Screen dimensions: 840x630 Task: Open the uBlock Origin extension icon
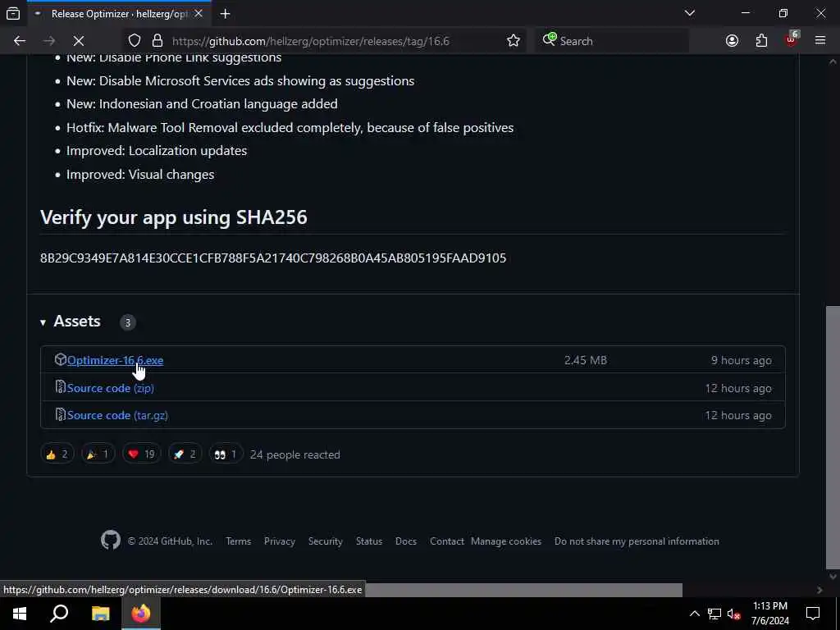pos(792,39)
